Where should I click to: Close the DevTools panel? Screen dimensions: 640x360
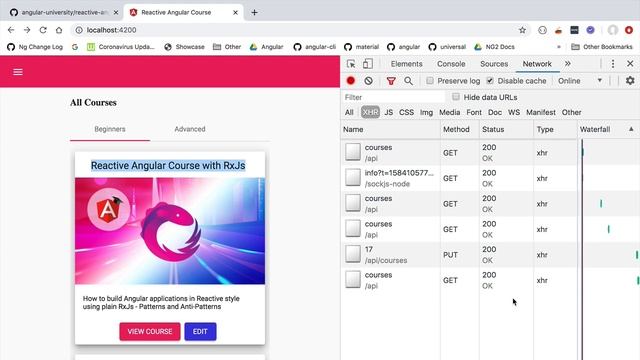click(x=630, y=64)
